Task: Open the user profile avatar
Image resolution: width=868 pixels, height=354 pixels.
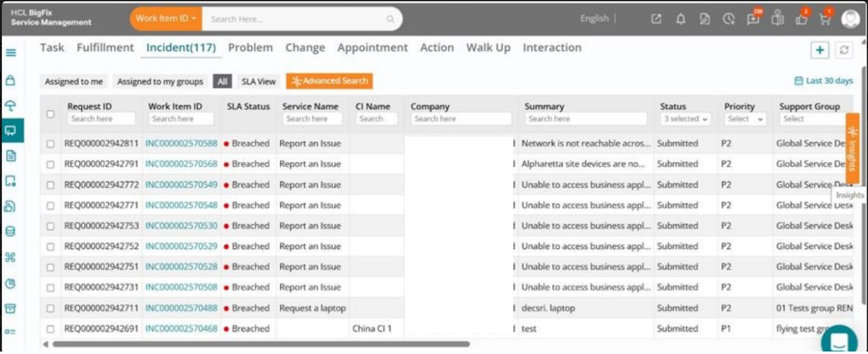Action: tap(850, 19)
